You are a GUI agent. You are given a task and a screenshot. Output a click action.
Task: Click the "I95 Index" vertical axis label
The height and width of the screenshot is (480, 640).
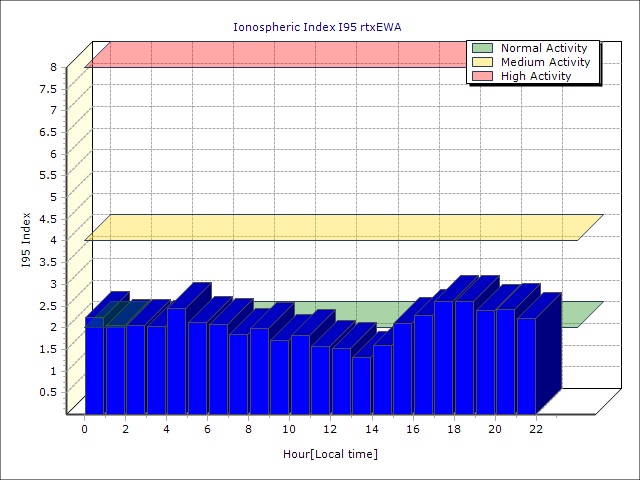(x=26, y=240)
